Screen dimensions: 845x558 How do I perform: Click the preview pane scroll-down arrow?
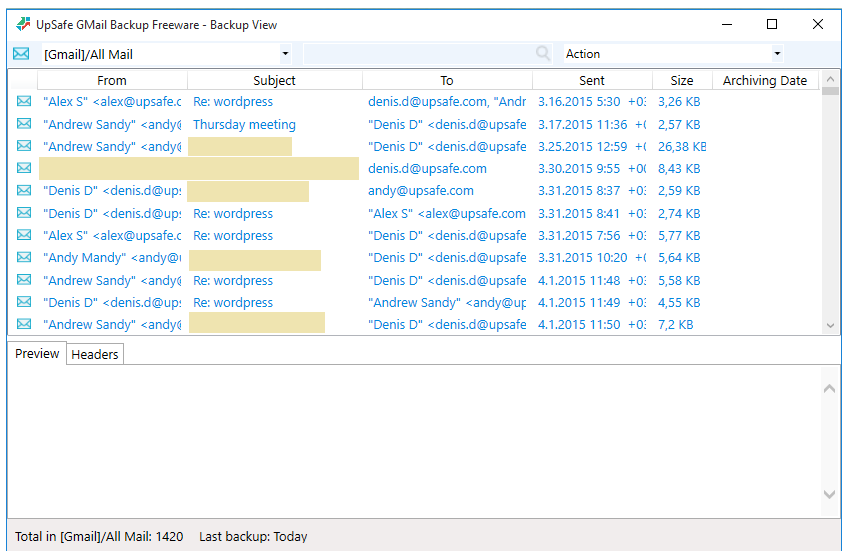(x=829, y=494)
